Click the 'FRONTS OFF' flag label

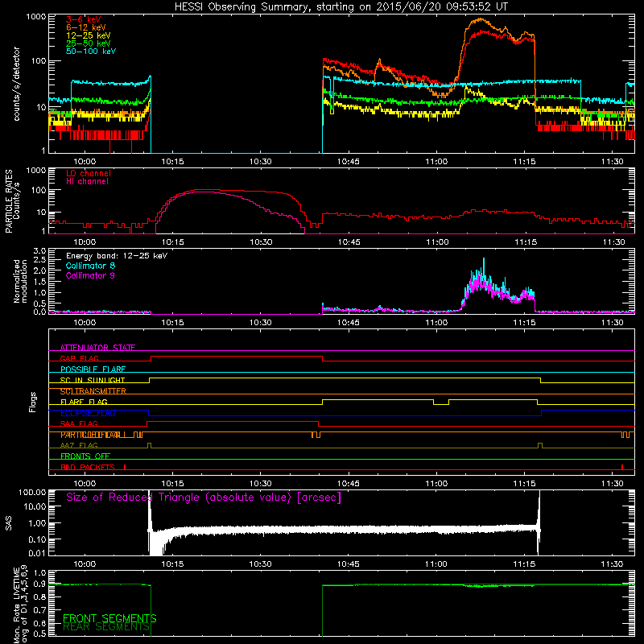click(85, 456)
